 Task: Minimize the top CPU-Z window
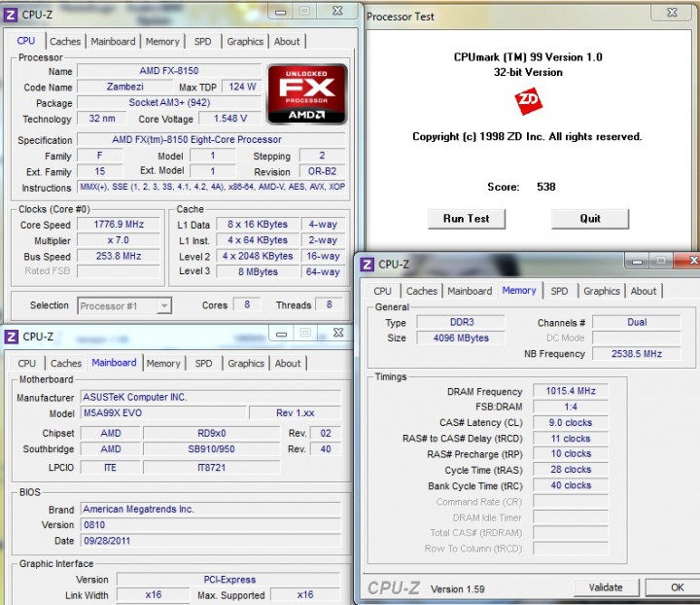click(280, 12)
